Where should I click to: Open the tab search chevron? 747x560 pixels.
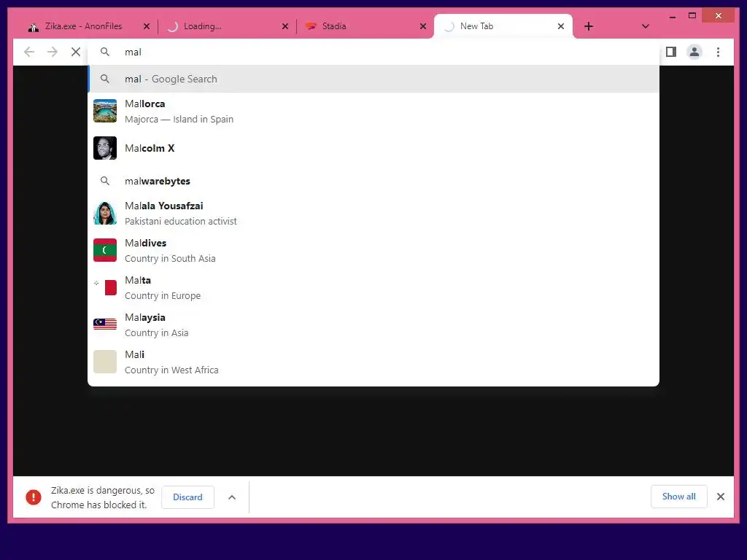tap(645, 26)
